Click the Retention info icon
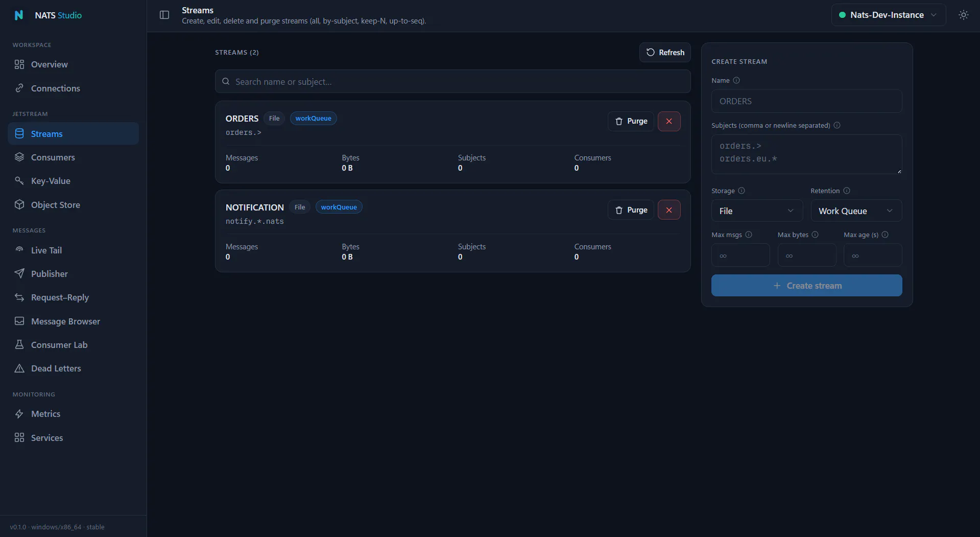Image resolution: width=980 pixels, height=537 pixels. pyautogui.click(x=847, y=191)
